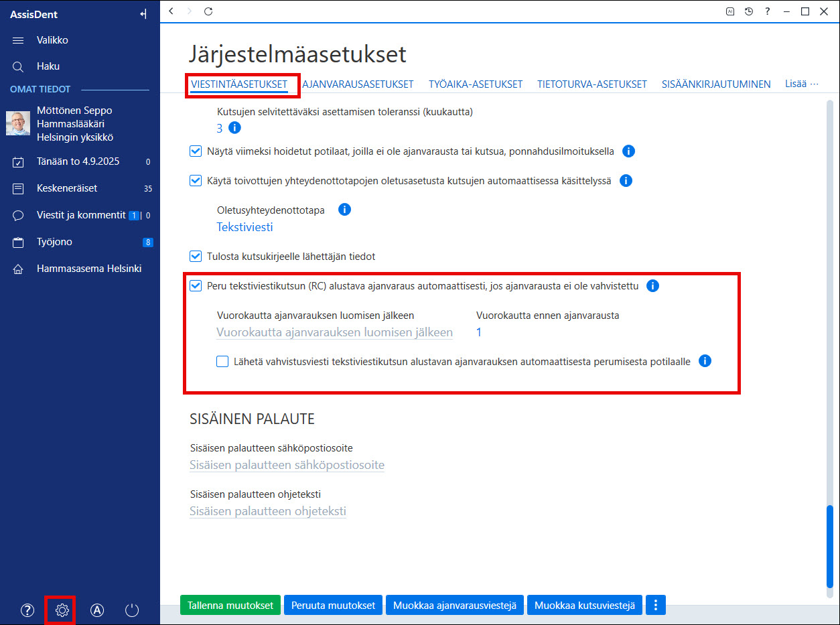Image resolution: width=840 pixels, height=625 pixels.
Task: Expand the Lisää tabs overflow menu
Action: 802,84
